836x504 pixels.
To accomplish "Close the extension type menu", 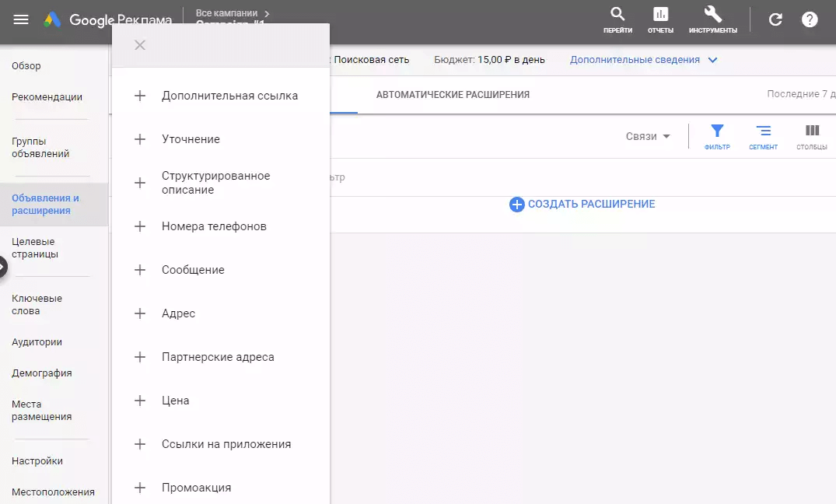I will pos(140,45).
